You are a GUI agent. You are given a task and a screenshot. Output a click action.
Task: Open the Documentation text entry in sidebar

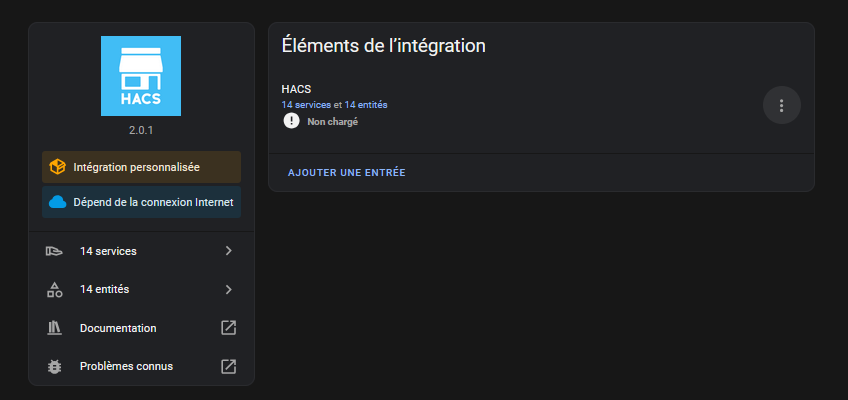click(118, 328)
